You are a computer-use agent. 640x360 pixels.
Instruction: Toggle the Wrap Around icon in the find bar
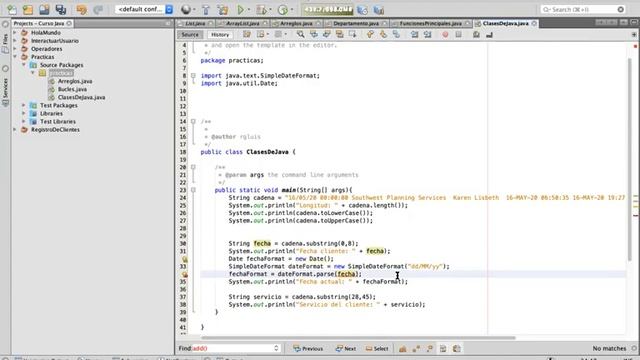(457, 349)
